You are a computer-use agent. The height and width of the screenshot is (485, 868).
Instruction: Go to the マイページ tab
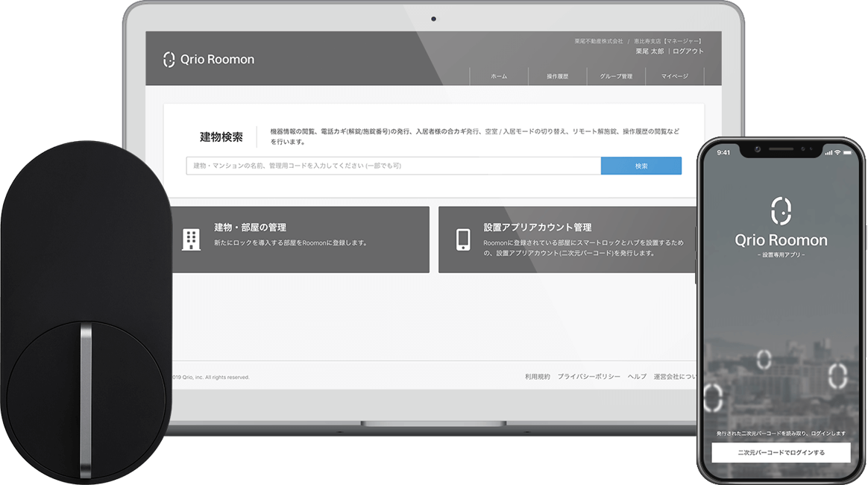coord(674,76)
